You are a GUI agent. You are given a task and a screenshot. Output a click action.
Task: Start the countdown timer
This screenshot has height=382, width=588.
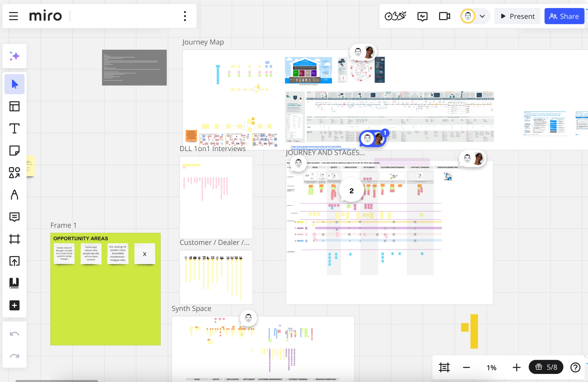(x=395, y=16)
